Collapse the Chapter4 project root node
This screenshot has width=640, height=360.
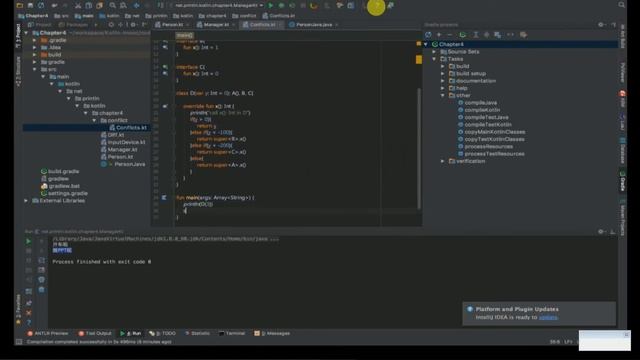pos(27,33)
